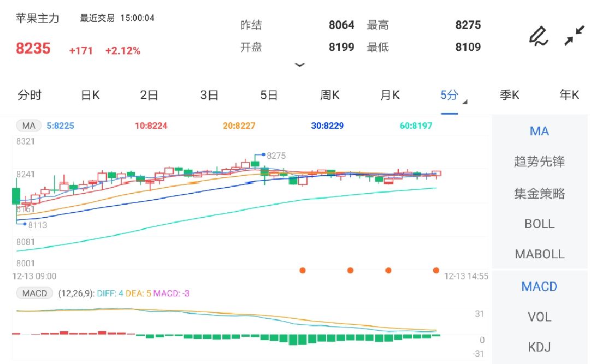Click the 8113 low price marker on chart
The height and width of the screenshot is (364, 590).
tap(37, 225)
